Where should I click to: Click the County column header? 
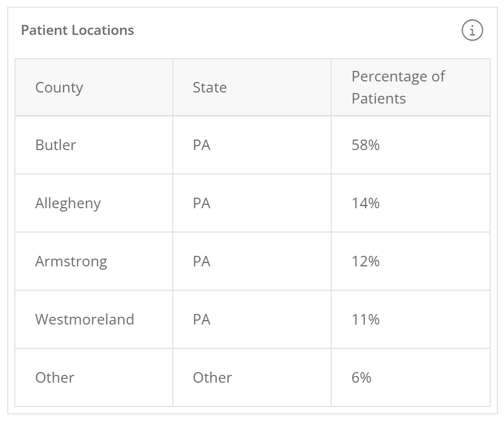[59, 88]
